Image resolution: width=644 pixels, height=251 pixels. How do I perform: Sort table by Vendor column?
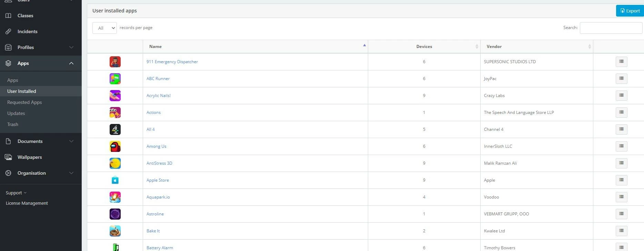click(537, 47)
